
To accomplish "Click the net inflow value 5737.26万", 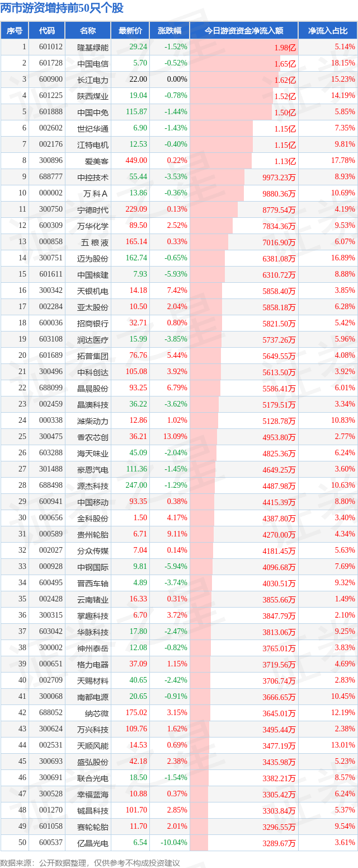I will pyautogui.click(x=279, y=339).
